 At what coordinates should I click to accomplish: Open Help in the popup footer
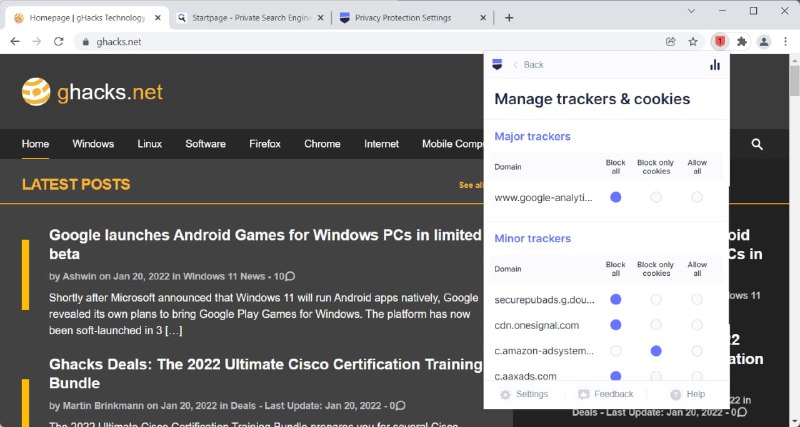pos(687,394)
